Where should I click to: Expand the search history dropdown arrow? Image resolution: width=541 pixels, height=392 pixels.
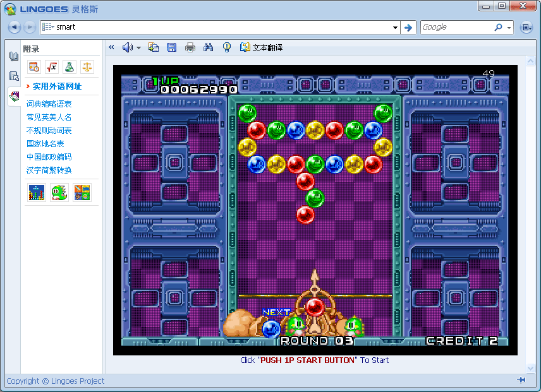point(395,28)
